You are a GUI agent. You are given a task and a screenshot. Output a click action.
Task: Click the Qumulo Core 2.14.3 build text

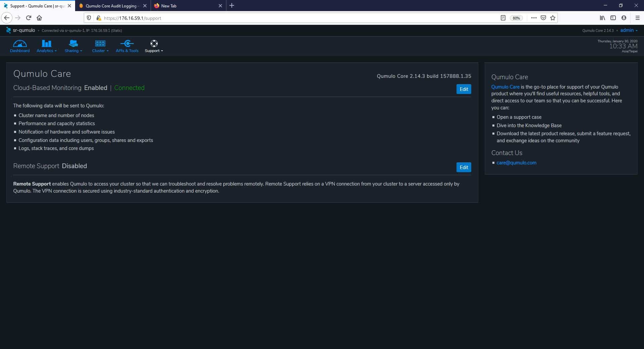tap(424, 76)
